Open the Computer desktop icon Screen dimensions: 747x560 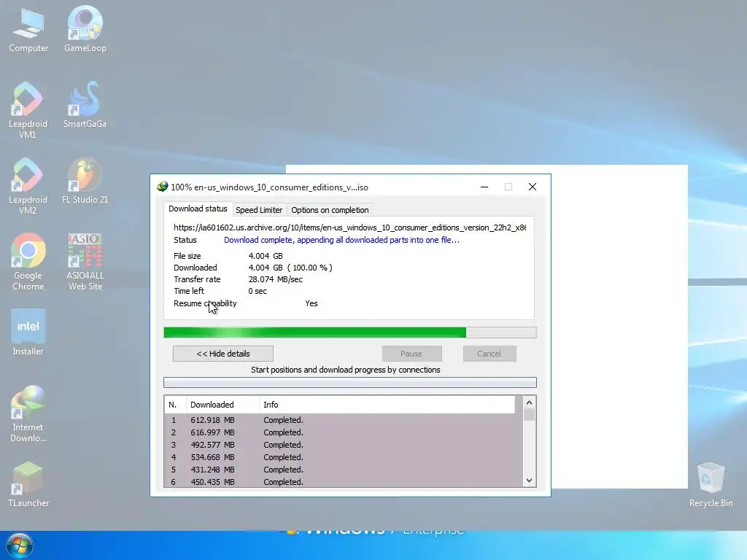point(28,28)
